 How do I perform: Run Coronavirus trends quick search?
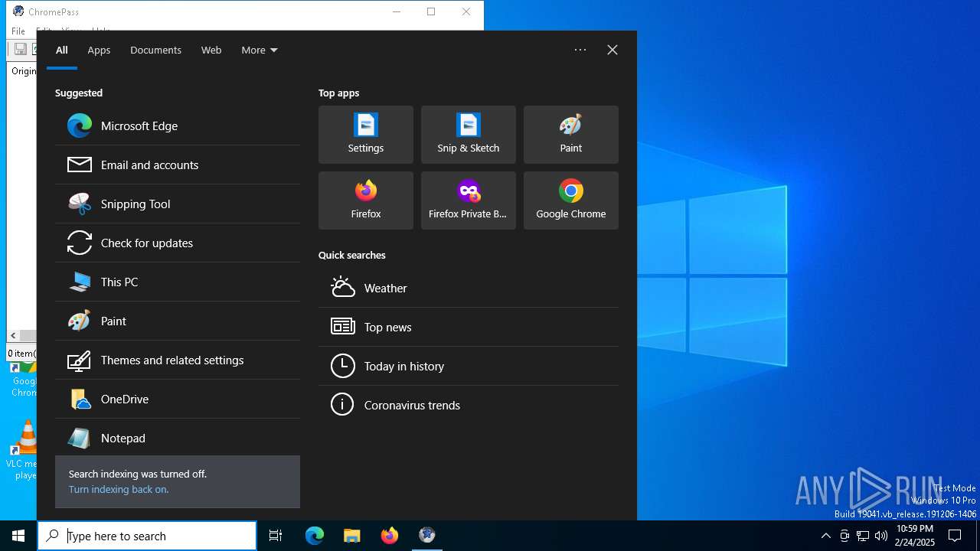pos(469,405)
